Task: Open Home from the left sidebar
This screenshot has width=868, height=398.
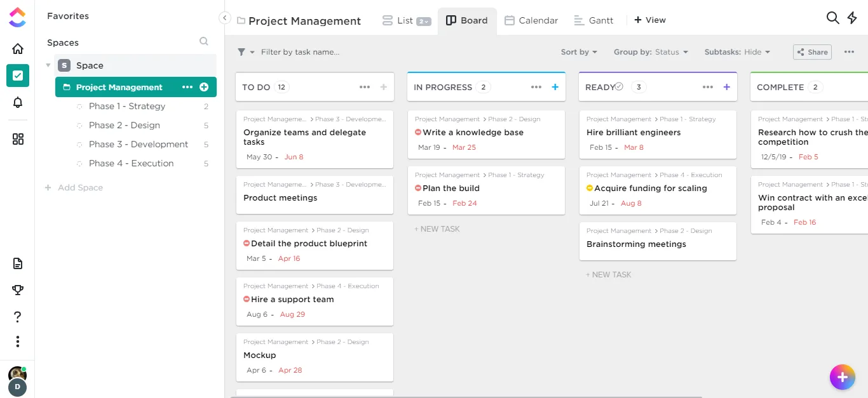Action: click(17, 48)
